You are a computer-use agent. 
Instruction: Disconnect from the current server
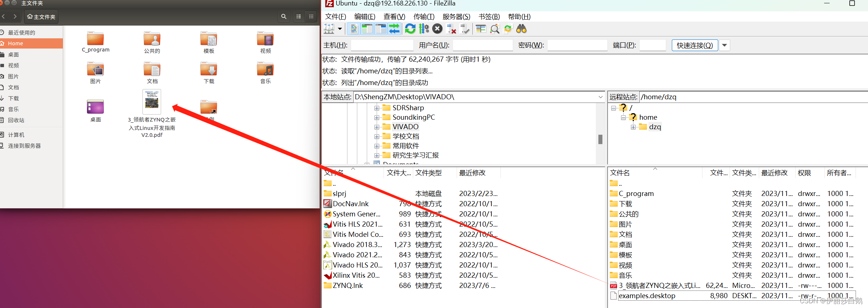(451, 29)
